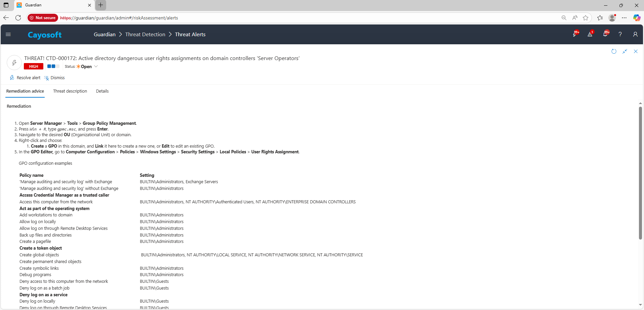The height and width of the screenshot is (310, 644).
Task: Switch to the Details tab
Action: pyautogui.click(x=102, y=91)
